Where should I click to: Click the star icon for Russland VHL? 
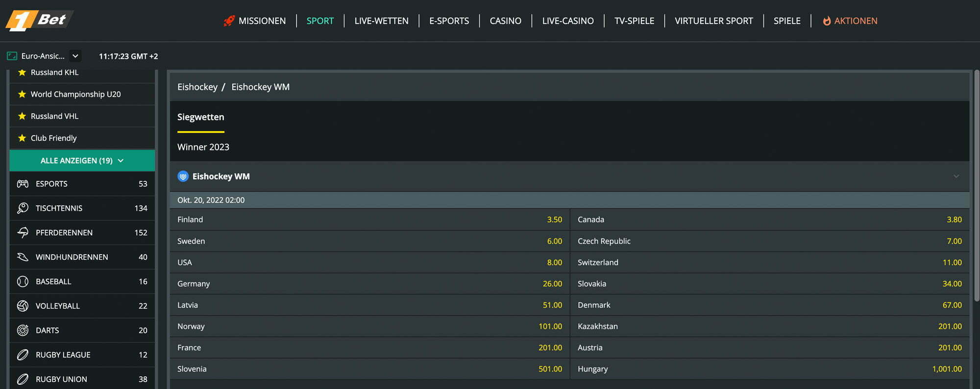coord(22,116)
